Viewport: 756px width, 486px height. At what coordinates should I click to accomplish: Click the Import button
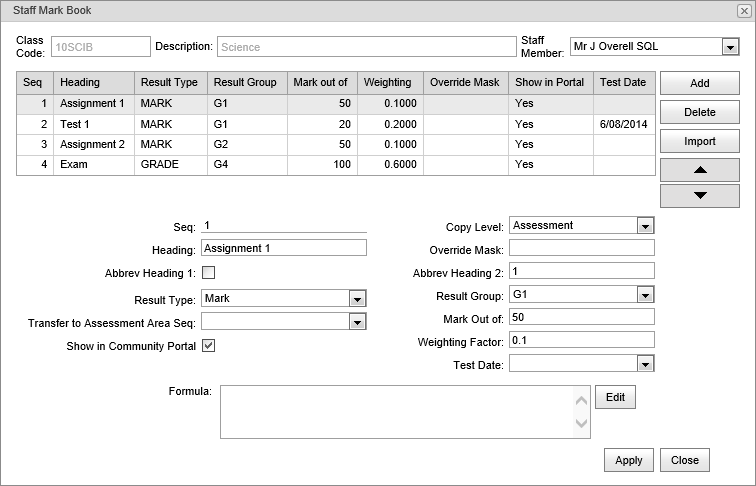(x=700, y=141)
